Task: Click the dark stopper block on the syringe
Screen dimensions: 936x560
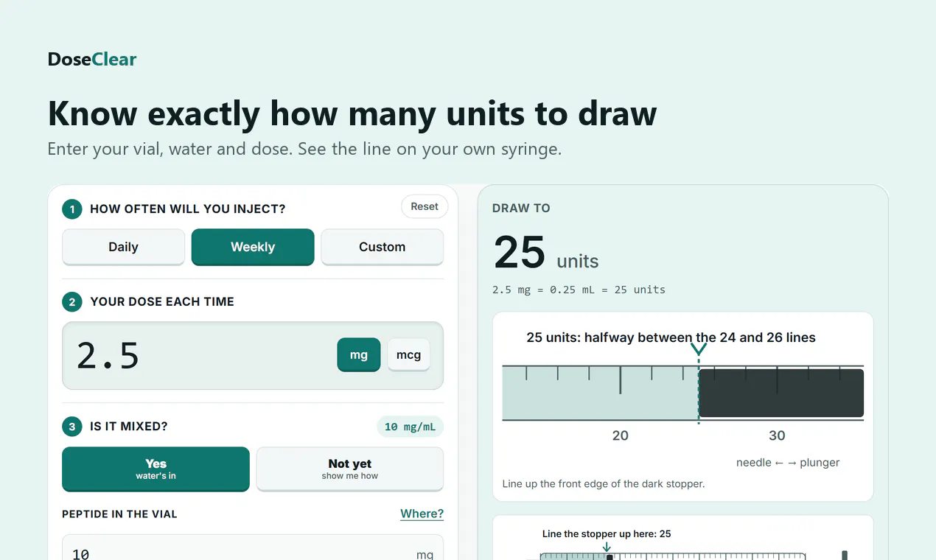Action: click(x=781, y=393)
